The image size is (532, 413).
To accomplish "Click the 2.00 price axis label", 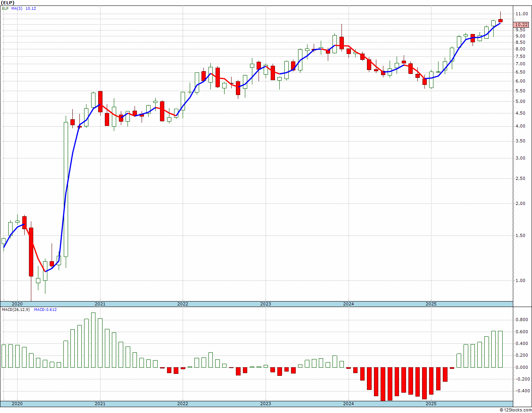I will coord(520,203).
